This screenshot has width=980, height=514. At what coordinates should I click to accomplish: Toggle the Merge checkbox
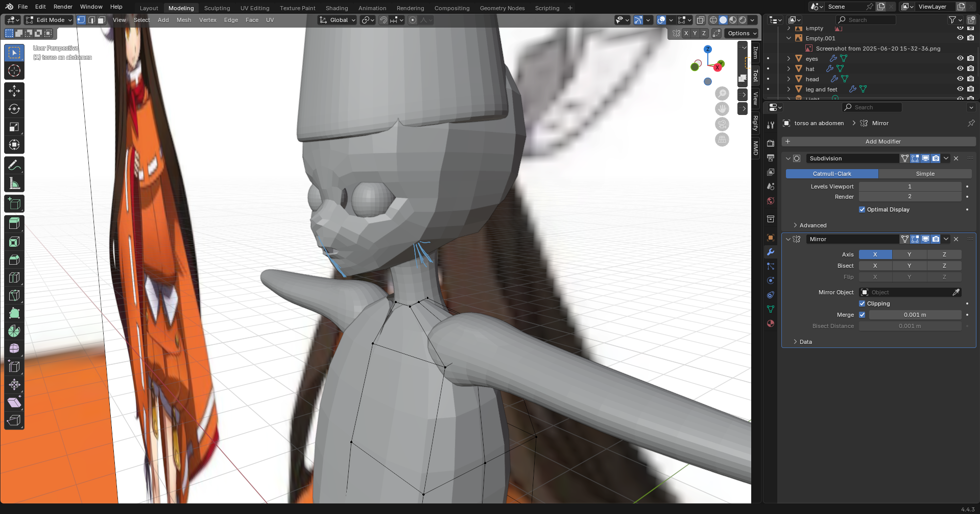[x=862, y=315]
